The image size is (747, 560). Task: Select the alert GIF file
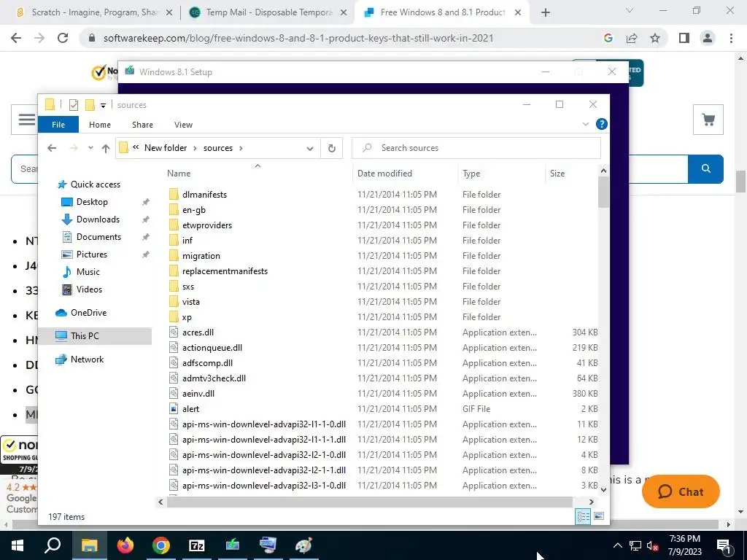click(x=190, y=408)
